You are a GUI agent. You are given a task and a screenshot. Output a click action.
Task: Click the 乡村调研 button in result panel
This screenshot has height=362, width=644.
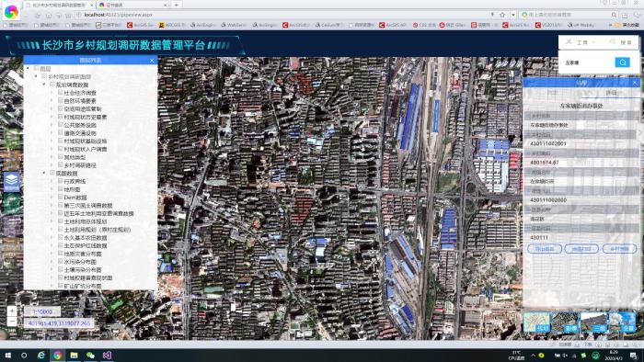coord(619,249)
